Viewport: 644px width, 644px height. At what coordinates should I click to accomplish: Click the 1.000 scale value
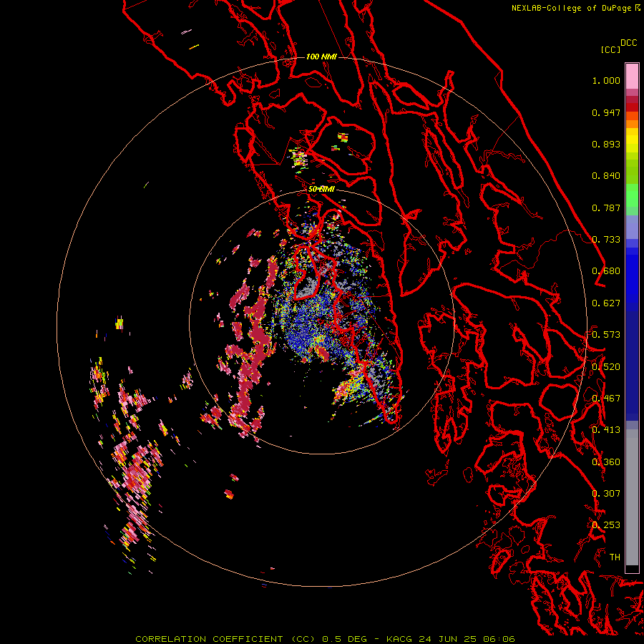606,80
